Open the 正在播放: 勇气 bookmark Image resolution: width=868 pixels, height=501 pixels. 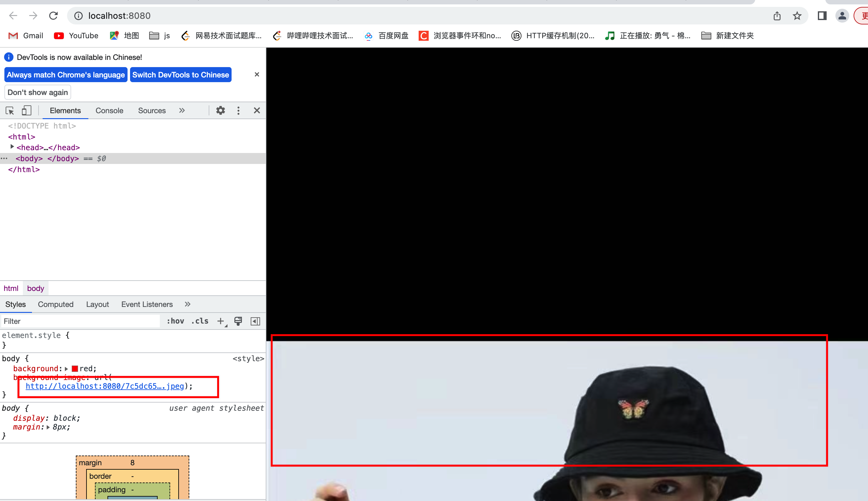point(648,36)
